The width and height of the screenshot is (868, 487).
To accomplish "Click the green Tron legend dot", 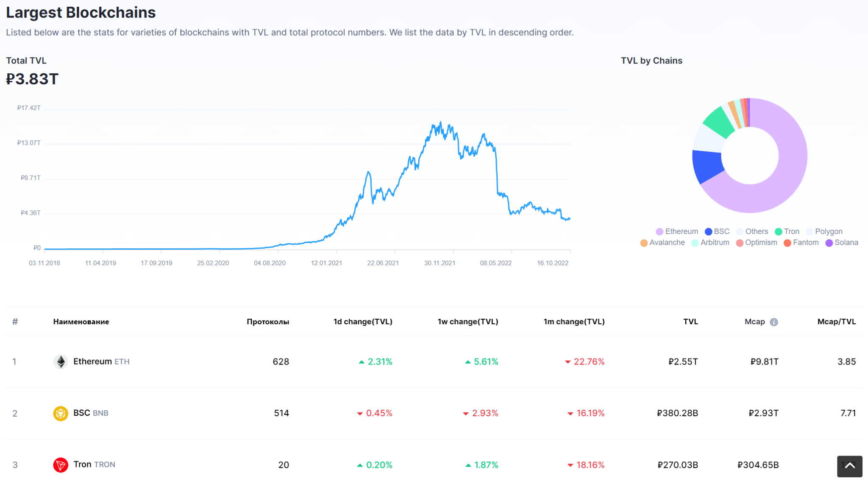I will pyautogui.click(x=779, y=231).
